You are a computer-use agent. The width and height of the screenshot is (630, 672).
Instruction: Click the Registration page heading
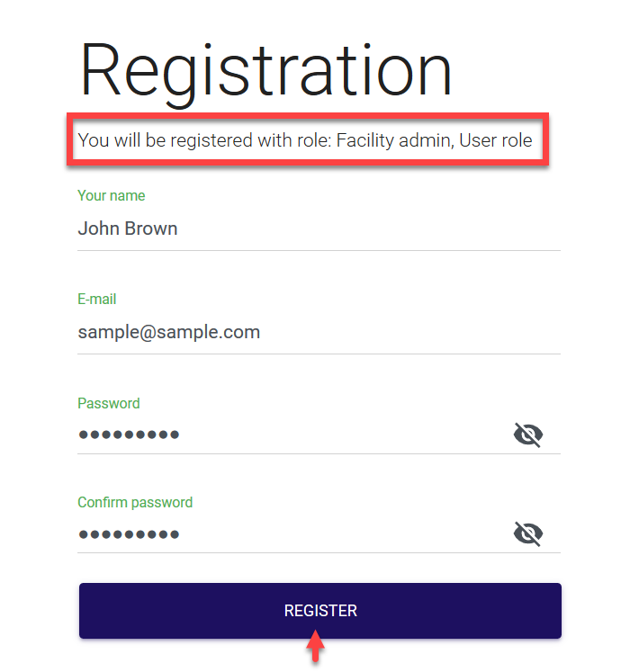point(265,70)
